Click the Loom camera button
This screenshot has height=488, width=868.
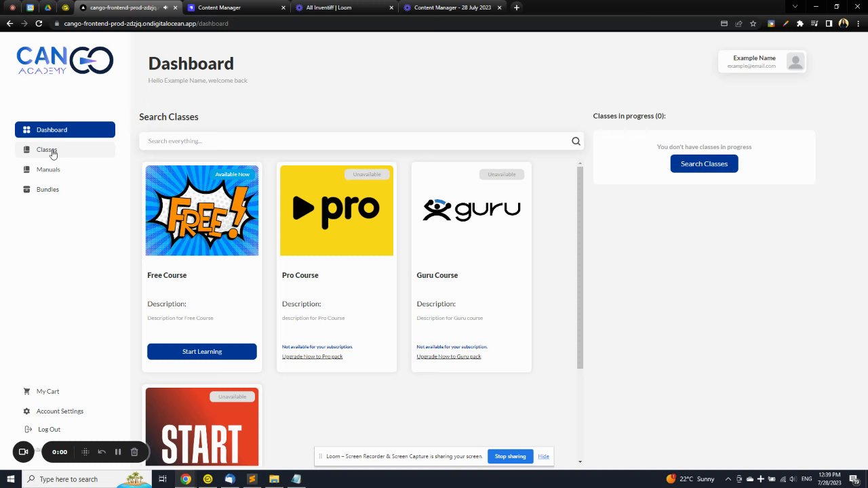(x=23, y=452)
